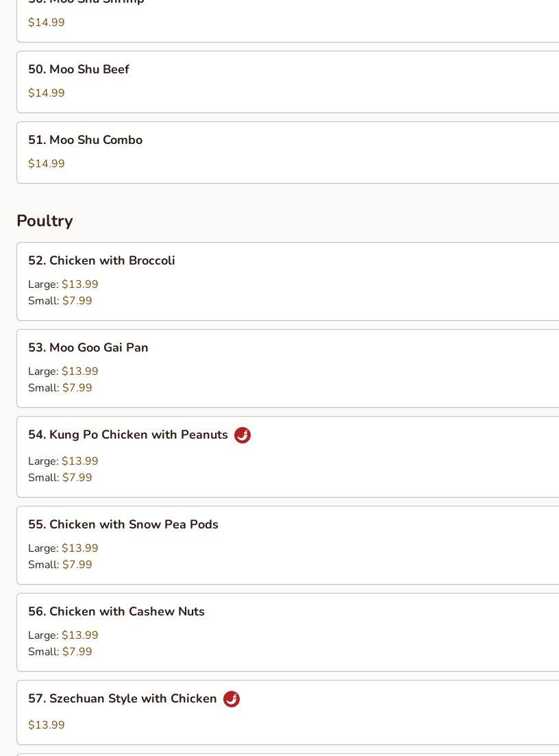The image size is (559, 756).
Task: Open 55. Chicken with Snow Pea Pods
Action: (x=288, y=546)
